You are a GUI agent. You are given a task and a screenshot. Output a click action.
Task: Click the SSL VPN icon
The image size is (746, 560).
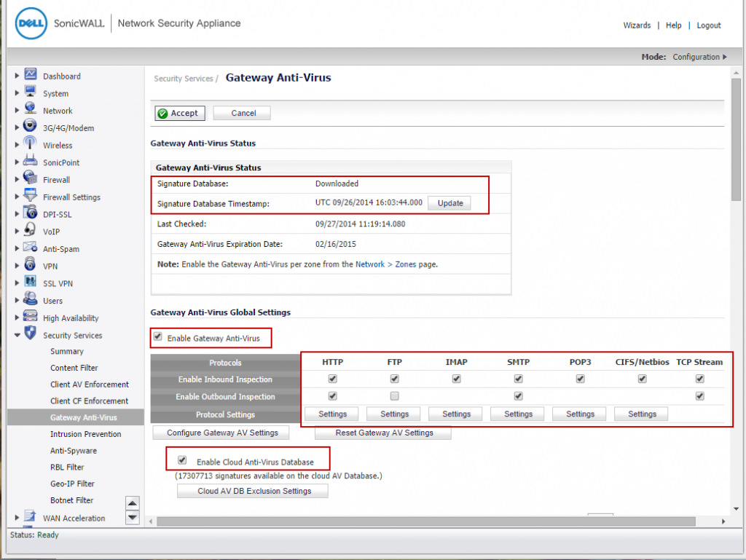click(31, 282)
